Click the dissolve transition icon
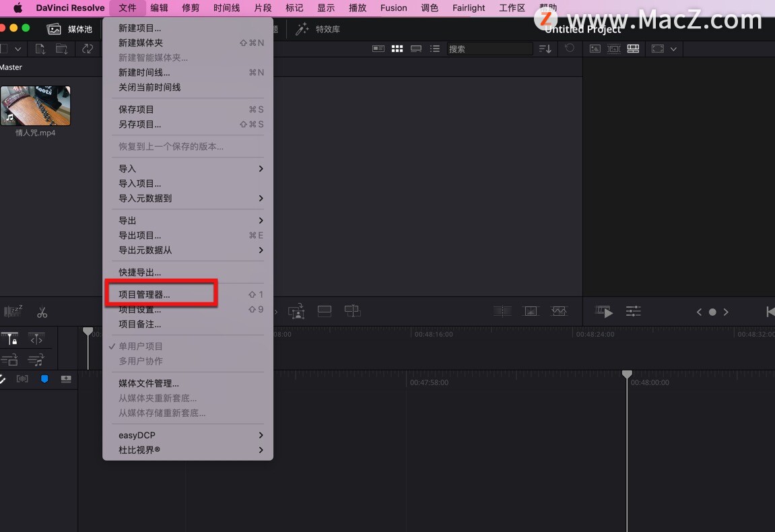This screenshot has width=775, height=532. pyautogui.click(x=531, y=311)
